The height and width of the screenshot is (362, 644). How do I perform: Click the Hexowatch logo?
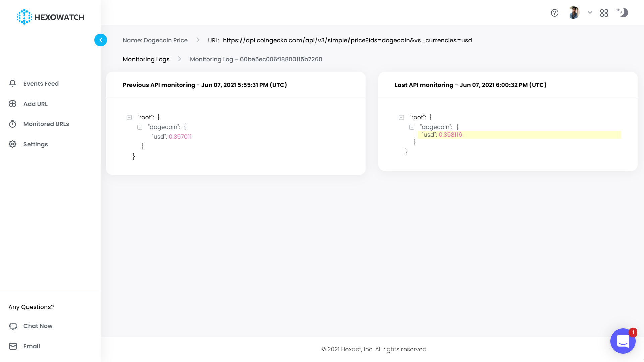tap(50, 17)
